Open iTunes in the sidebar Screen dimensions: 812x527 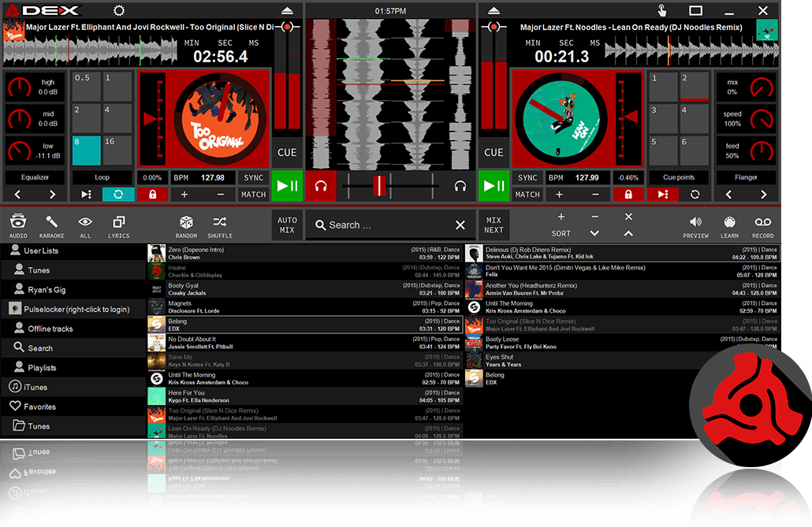click(x=37, y=388)
